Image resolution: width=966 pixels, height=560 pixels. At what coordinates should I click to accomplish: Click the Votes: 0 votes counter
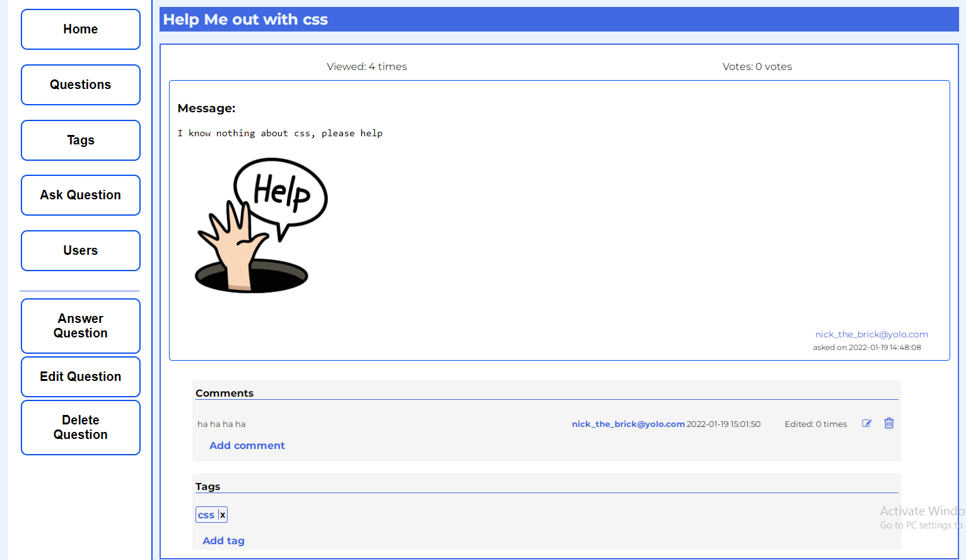757,66
